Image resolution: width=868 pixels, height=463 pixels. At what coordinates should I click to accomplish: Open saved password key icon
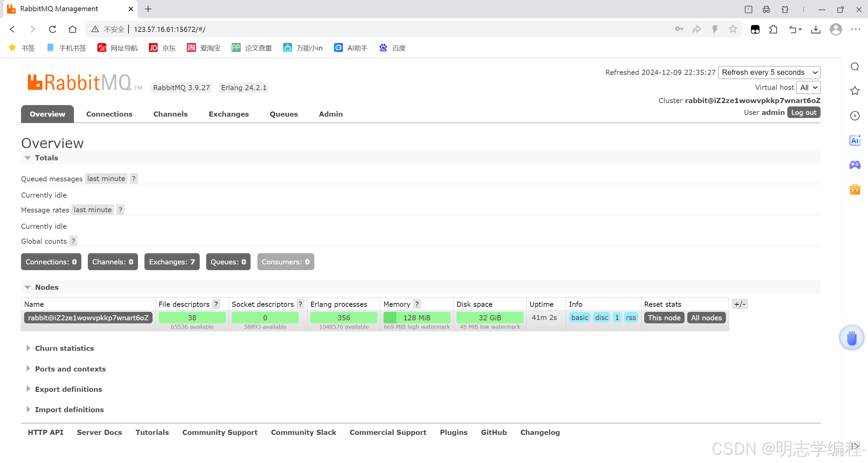click(x=679, y=29)
